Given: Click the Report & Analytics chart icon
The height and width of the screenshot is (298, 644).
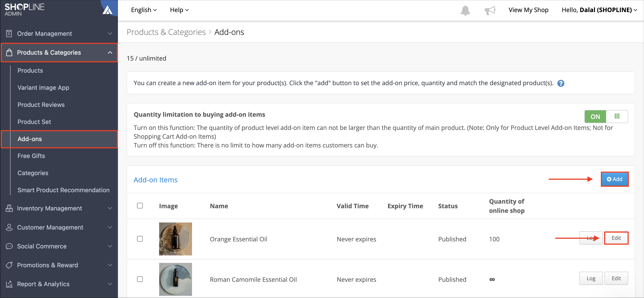Looking at the screenshot, I should point(9,284).
